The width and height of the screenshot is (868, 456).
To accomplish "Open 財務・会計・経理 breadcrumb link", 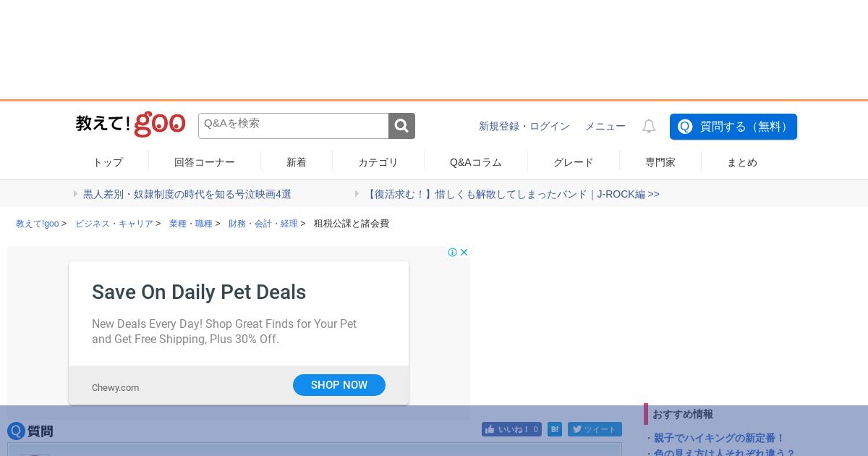I will 263,224.
